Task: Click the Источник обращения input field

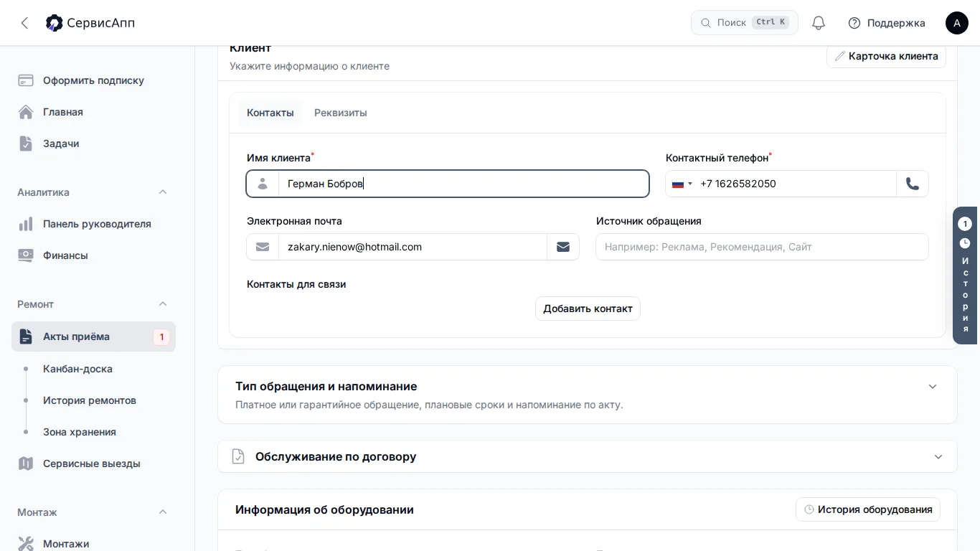Action: [762, 247]
